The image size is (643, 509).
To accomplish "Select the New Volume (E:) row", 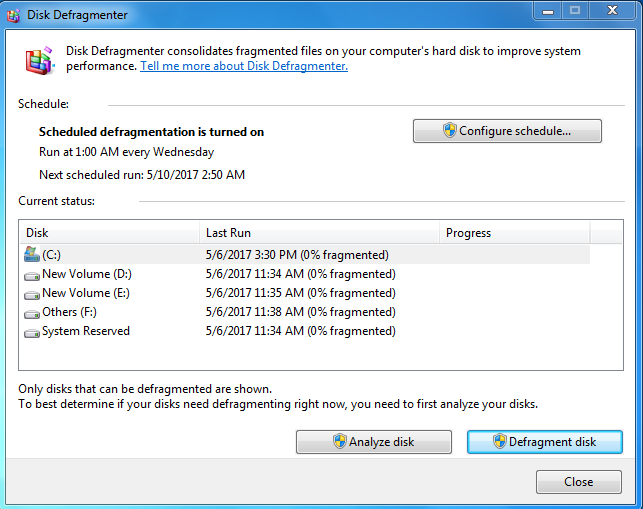I will 305,293.
